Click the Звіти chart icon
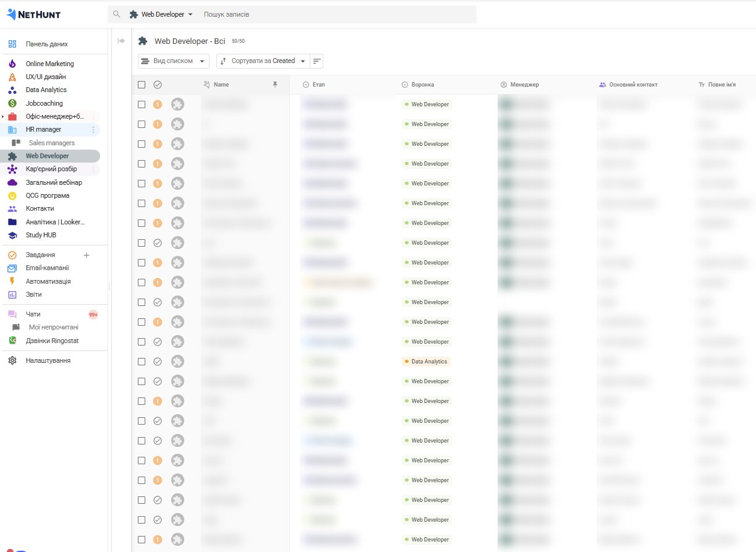 tap(12, 295)
